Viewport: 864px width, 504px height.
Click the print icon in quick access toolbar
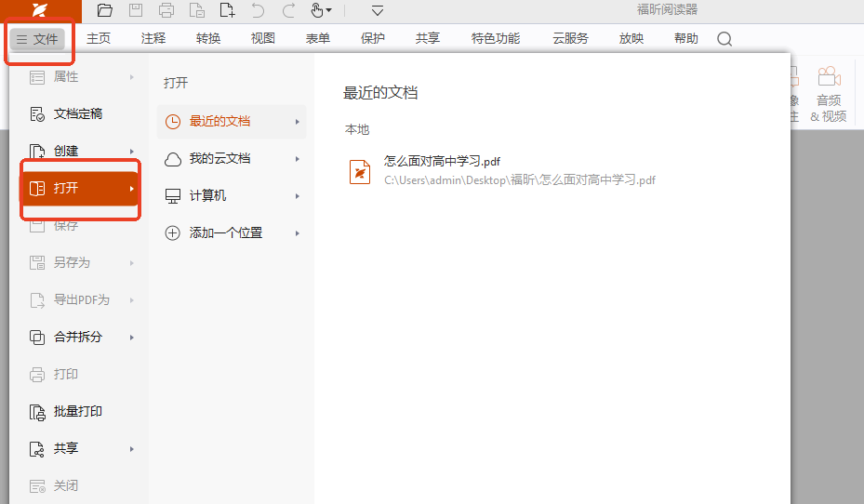pos(166,11)
